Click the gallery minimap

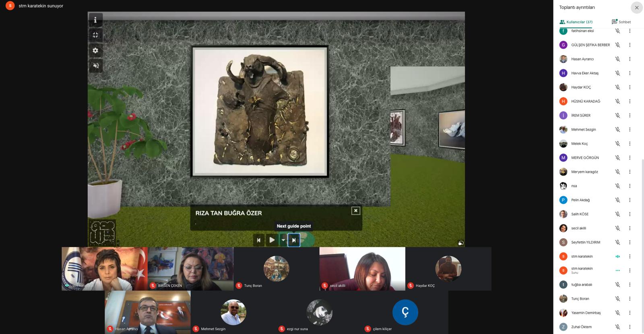click(x=102, y=232)
